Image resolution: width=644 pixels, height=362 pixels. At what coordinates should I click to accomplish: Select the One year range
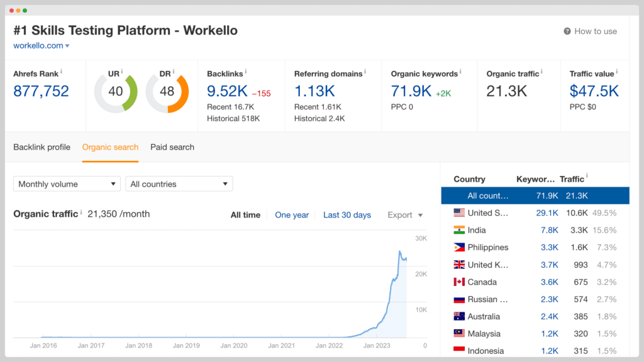point(292,215)
